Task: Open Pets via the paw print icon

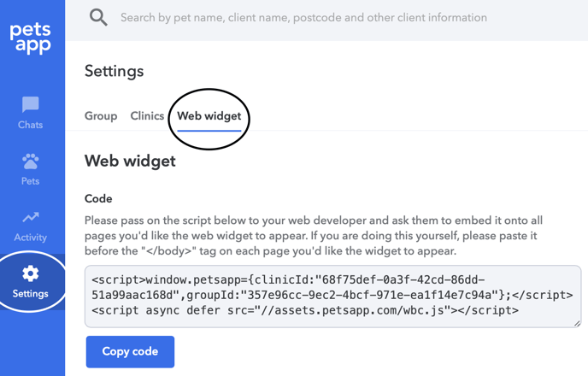Action: tap(31, 162)
